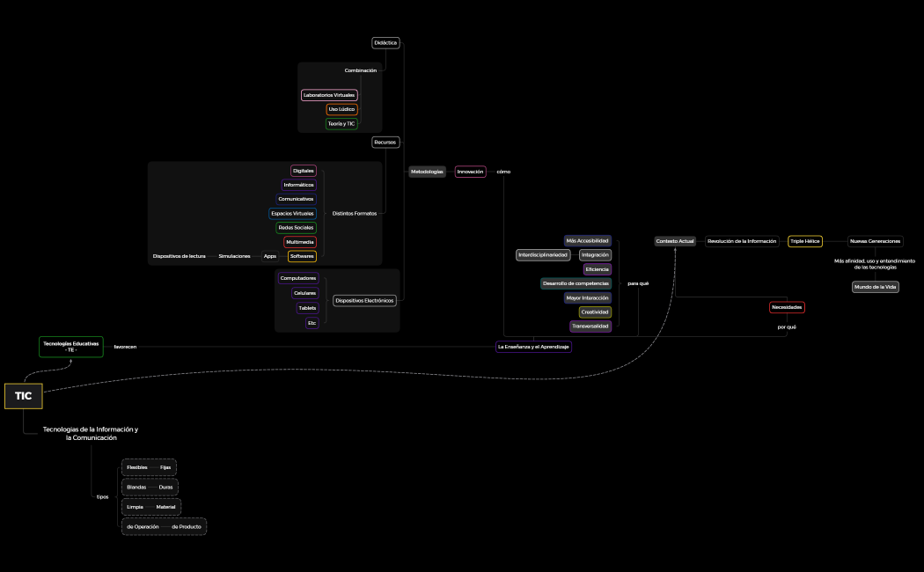Select the Didáctica node
Screen dimensions: 924x572
tap(385, 42)
